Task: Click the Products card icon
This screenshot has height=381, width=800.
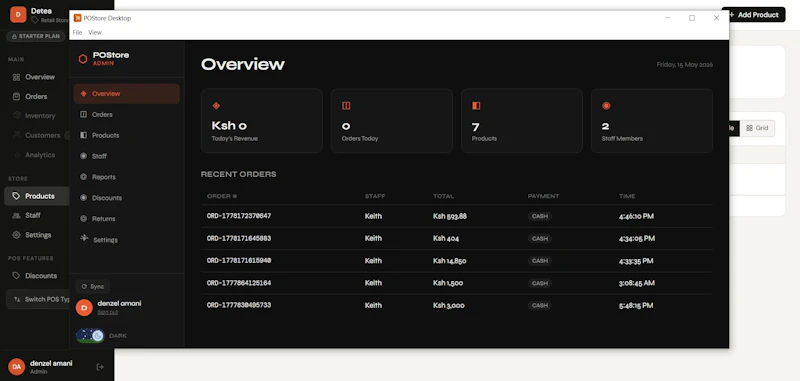Action: [x=476, y=106]
